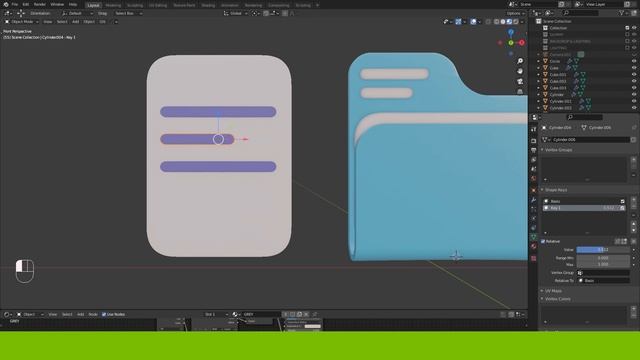Screen dimensions: 640x360
Task: Toggle the Use Nodes checkbox
Action: (x=104, y=314)
